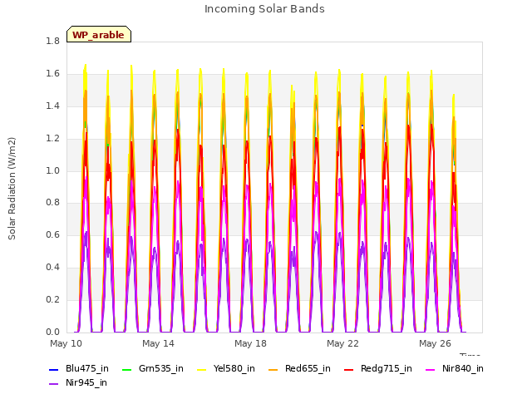
Task: Click the 0.8 y-axis tick label
Action: click(53, 203)
